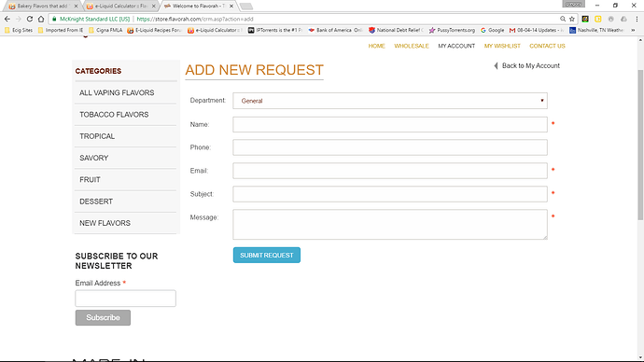Open a new browser tab
Screen dimensions: 644x362
[246, 7]
